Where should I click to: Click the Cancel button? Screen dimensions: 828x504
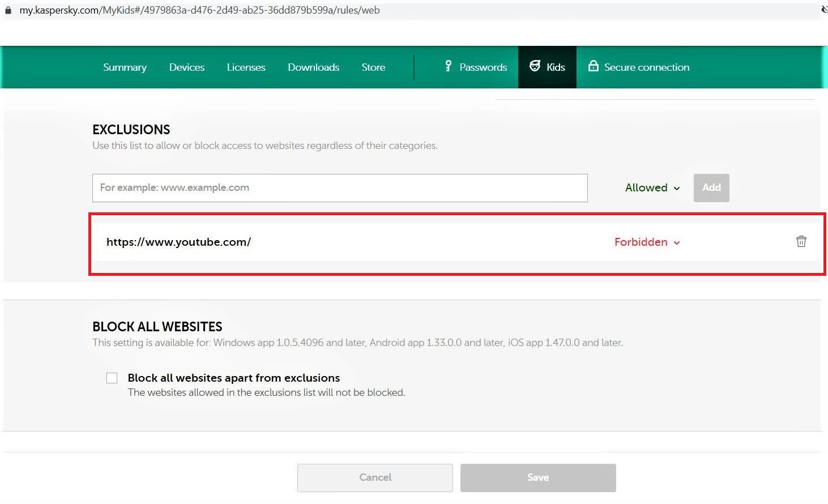pyautogui.click(x=375, y=477)
